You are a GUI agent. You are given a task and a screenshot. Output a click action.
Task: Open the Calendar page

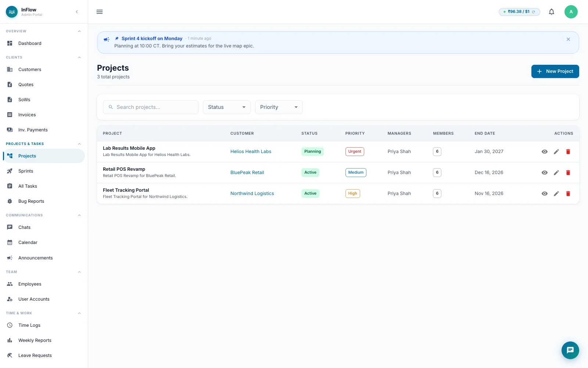pyautogui.click(x=44, y=243)
